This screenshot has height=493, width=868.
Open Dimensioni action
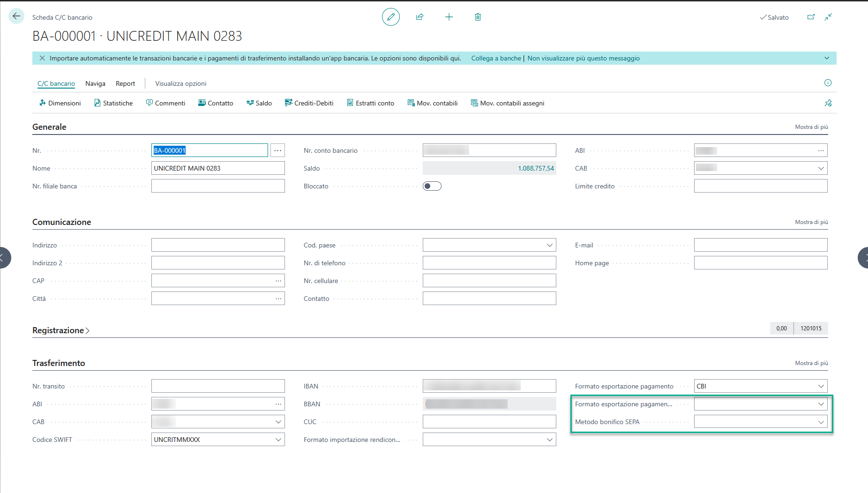pos(60,103)
